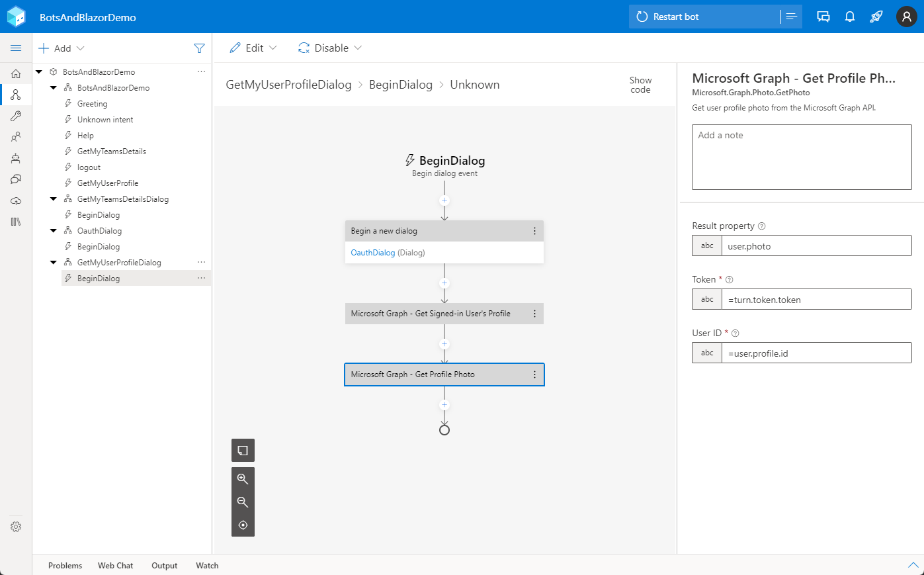Open the Home page from sidebar
This screenshot has width=924, height=575.
[x=16, y=73]
